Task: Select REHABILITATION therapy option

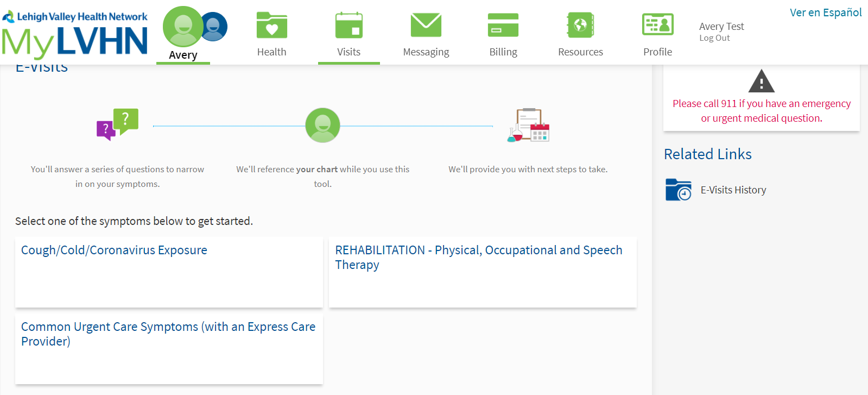Action: point(478,257)
